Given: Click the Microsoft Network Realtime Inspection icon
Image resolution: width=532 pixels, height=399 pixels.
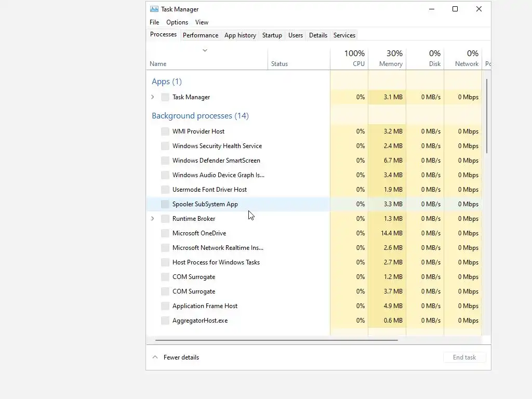Looking at the screenshot, I should [x=165, y=248].
